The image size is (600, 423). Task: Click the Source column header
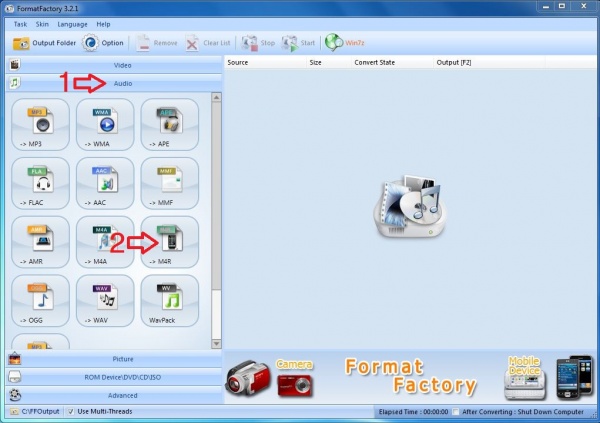pyautogui.click(x=265, y=62)
